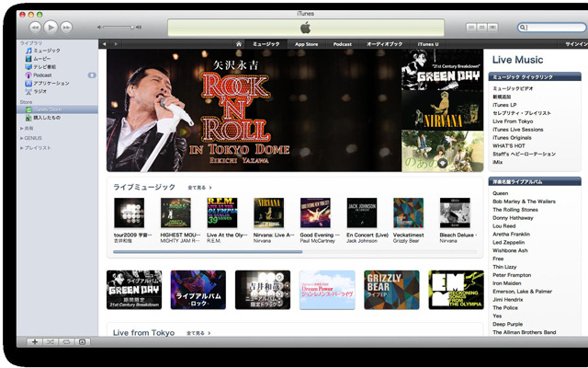Open WHAT'S HOT quick link

[x=509, y=145]
